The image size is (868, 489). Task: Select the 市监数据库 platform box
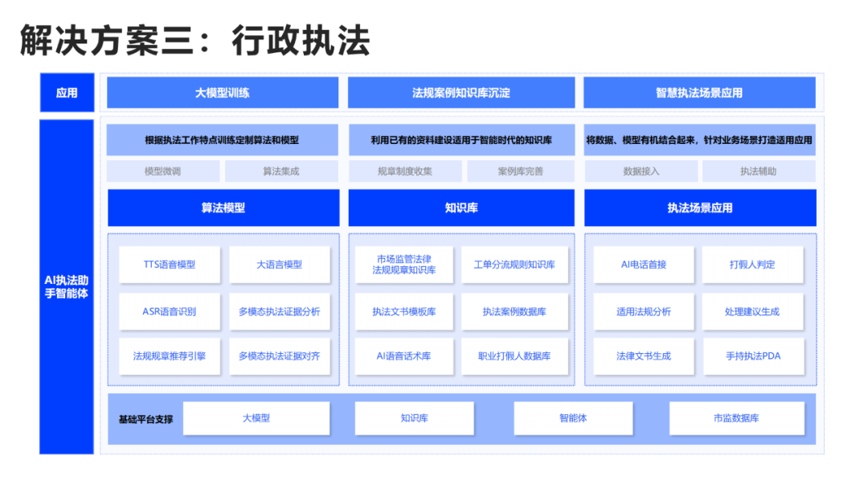[736, 418]
